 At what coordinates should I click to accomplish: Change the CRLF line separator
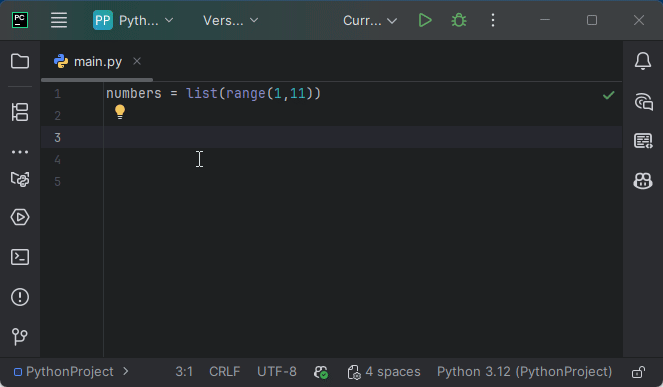click(225, 372)
